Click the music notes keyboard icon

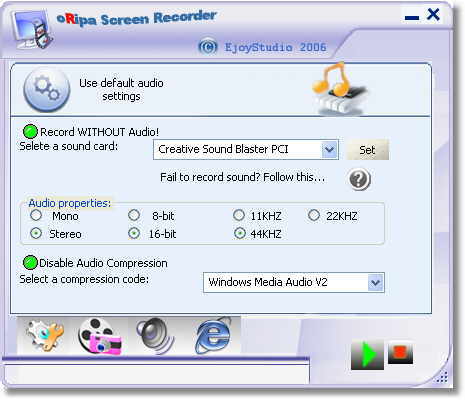point(340,89)
